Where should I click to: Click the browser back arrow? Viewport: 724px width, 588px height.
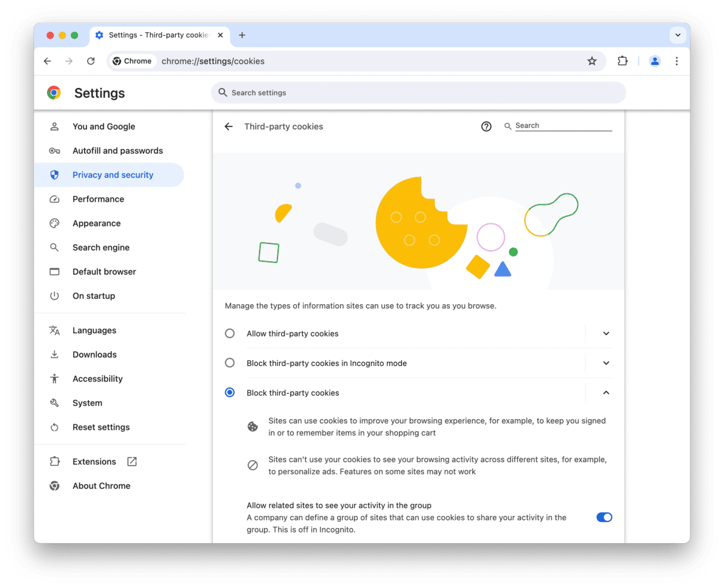(x=48, y=61)
